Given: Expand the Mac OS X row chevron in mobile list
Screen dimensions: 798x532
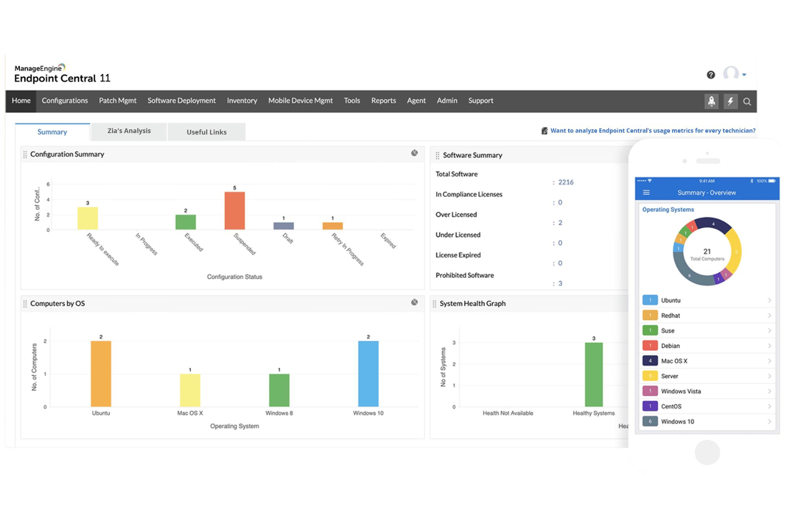Looking at the screenshot, I should tap(769, 361).
